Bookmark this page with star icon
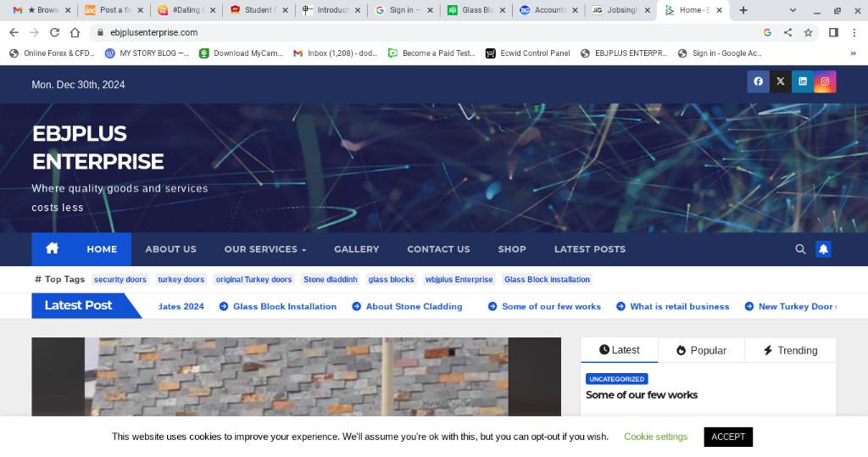The image size is (868, 457). point(808,33)
